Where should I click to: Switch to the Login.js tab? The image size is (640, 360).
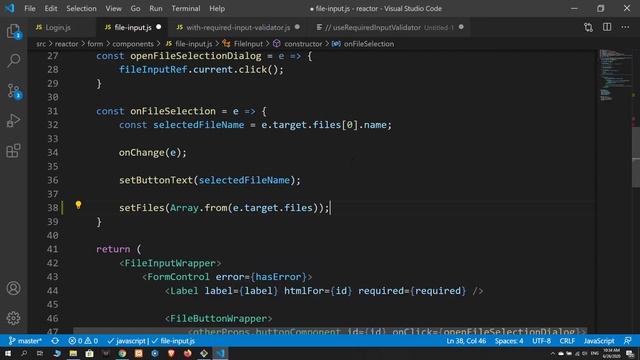point(58,27)
